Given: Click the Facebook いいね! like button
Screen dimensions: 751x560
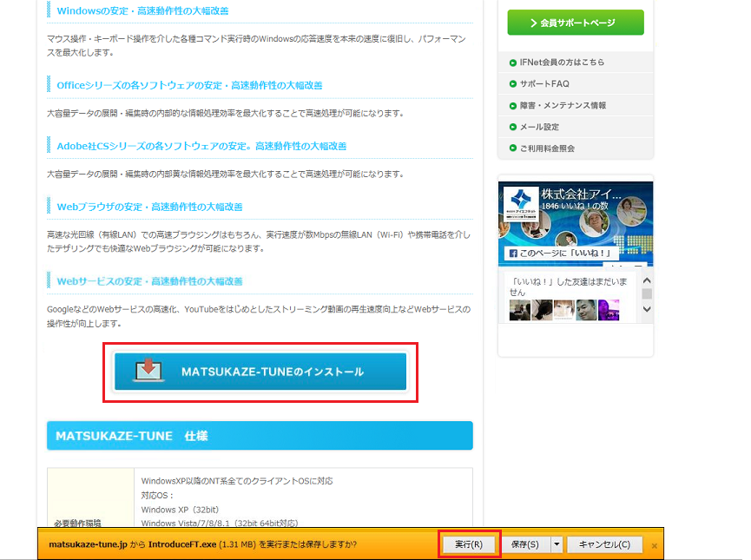Looking at the screenshot, I should tap(561, 254).
